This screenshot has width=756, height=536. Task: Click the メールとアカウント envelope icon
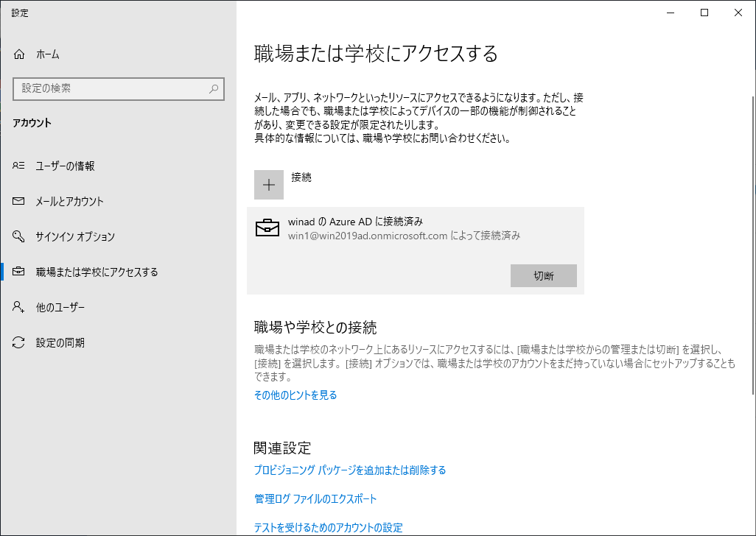coord(18,201)
